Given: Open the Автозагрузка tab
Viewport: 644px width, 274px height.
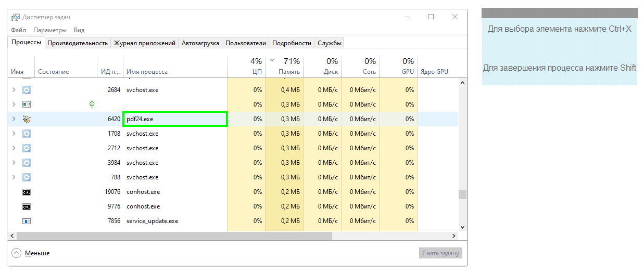Looking at the screenshot, I should point(200,43).
